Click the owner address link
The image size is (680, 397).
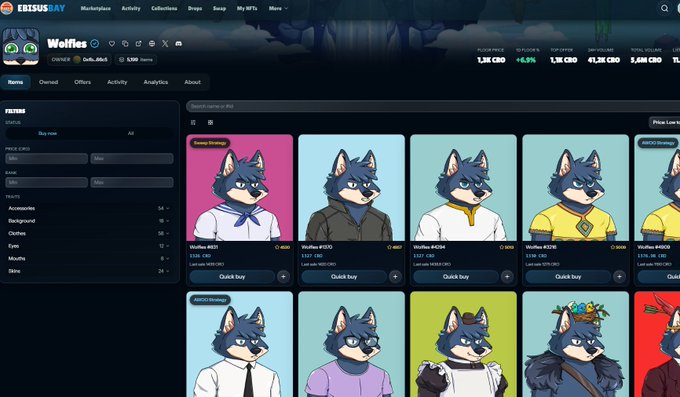coord(95,59)
